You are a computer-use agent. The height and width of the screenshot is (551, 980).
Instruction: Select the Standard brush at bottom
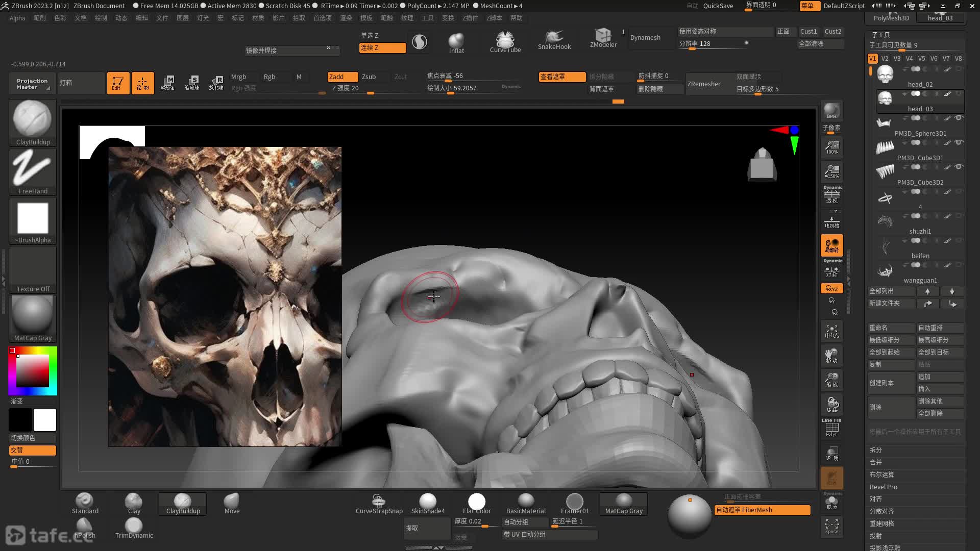85,504
